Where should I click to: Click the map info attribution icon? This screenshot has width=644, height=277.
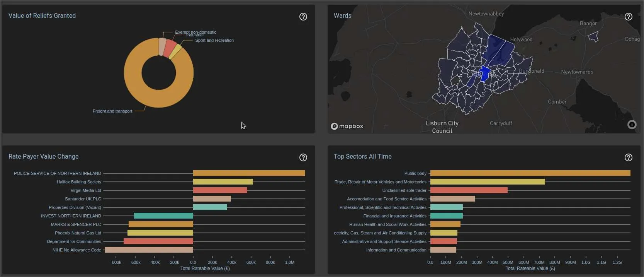pos(632,125)
